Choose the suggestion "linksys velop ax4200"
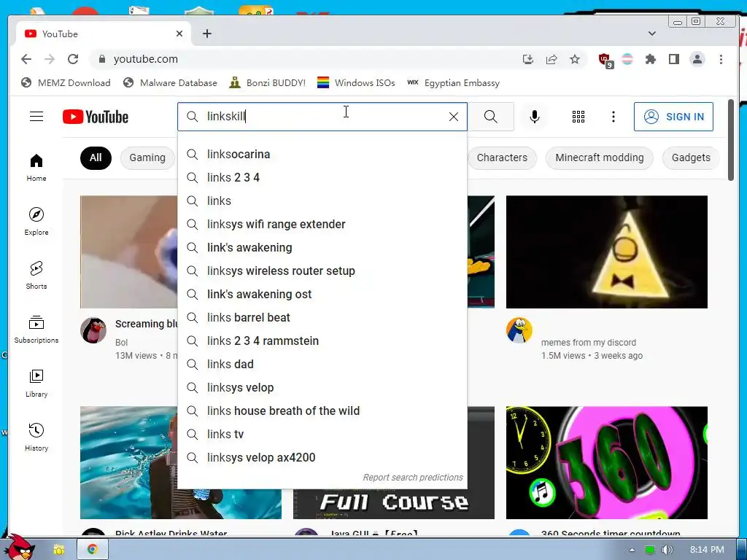This screenshot has width=747, height=560. pos(322,458)
